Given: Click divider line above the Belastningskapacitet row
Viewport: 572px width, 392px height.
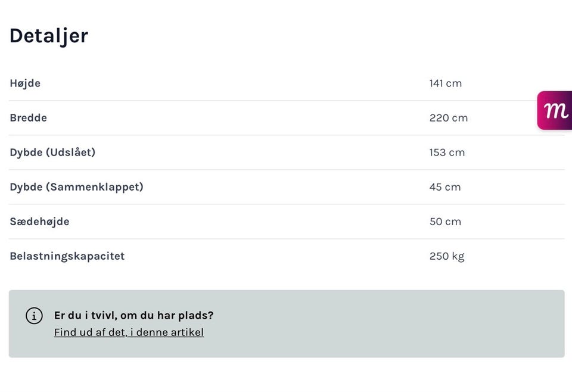Looking at the screenshot, I should (286, 239).
